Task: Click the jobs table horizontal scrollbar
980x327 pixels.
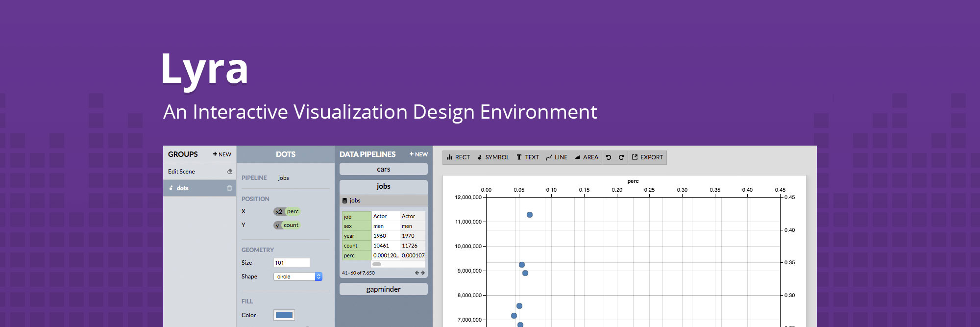Action: [377, 264]
